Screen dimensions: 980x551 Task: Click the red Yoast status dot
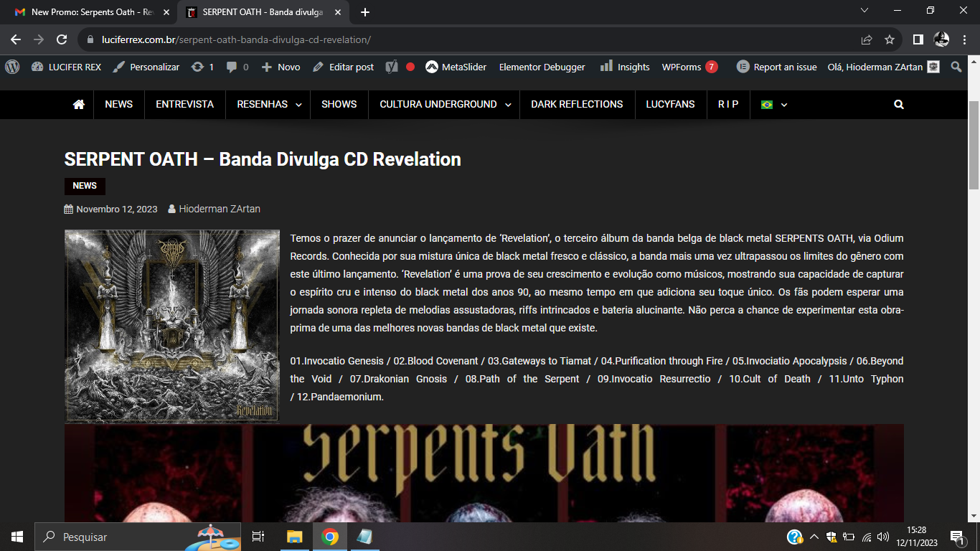point(410,67)
